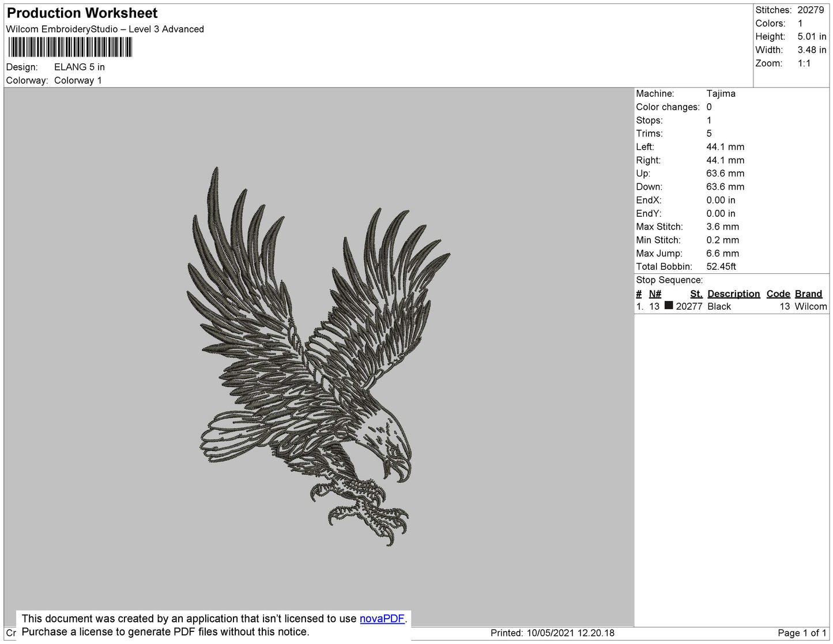This screenshot has width=833, height=644.
Task: Click the St. column header
Action: tap(696, 293)
